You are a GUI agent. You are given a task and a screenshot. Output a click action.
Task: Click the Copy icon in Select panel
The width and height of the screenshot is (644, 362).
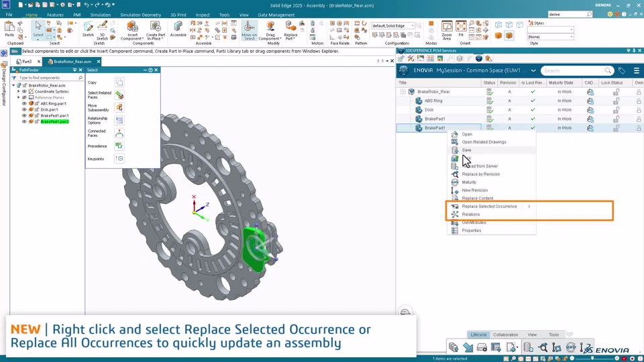tap(119, 82)
